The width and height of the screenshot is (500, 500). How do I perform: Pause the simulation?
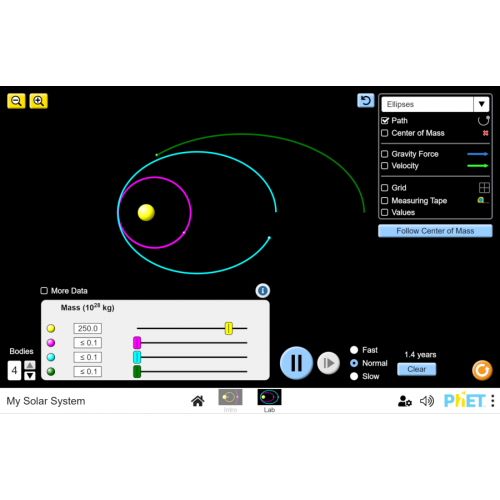296,363
